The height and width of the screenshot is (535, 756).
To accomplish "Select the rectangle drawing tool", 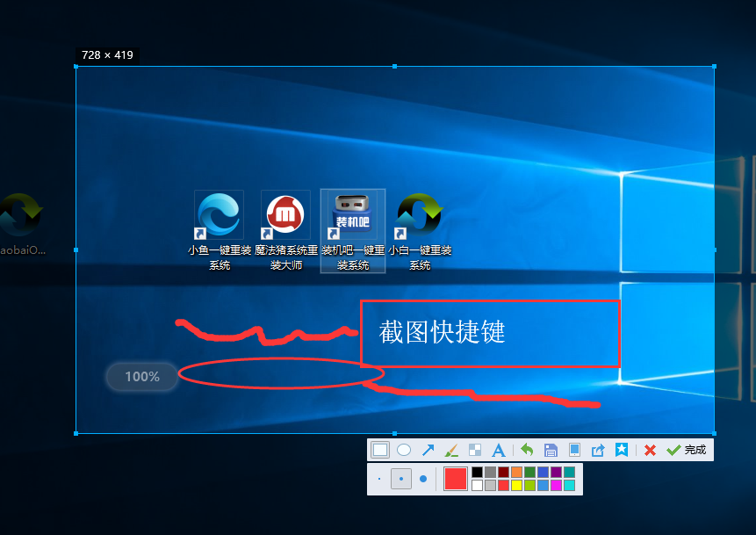I will tap(380, 450).
